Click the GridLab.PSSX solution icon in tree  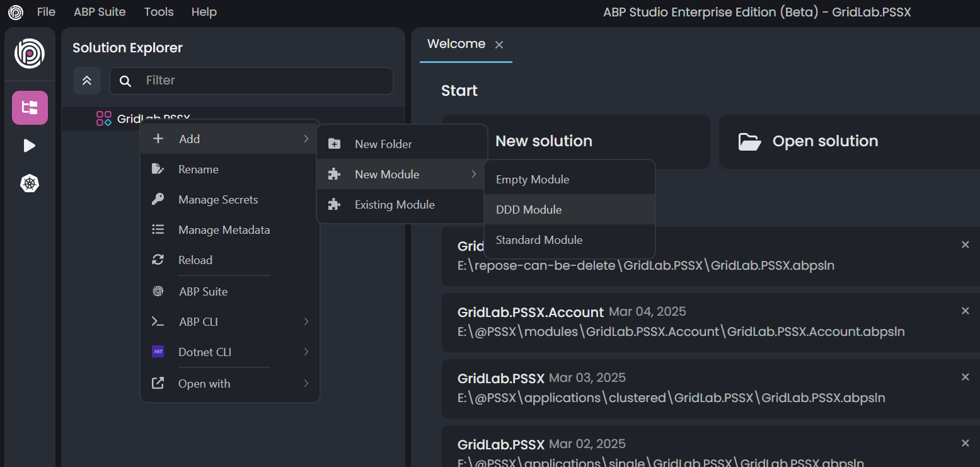point(103,118)
